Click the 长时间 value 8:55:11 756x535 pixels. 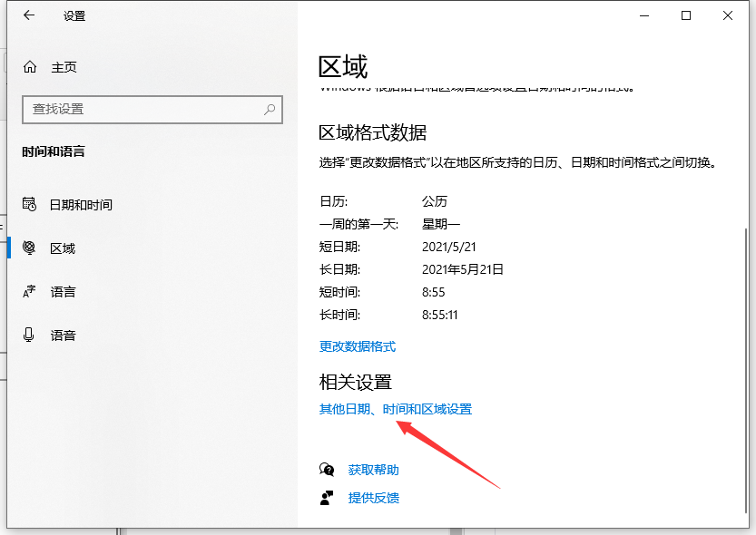[x=439, y=315]
